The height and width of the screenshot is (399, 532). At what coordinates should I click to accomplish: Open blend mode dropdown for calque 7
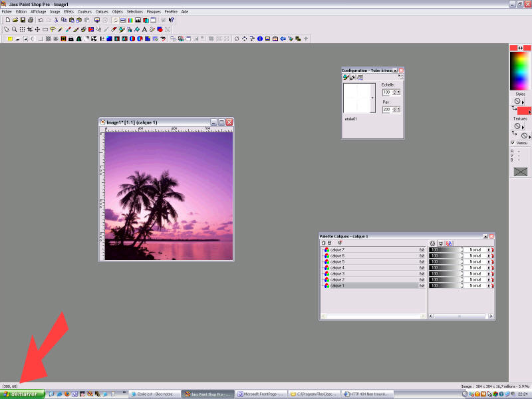point(477,250)
